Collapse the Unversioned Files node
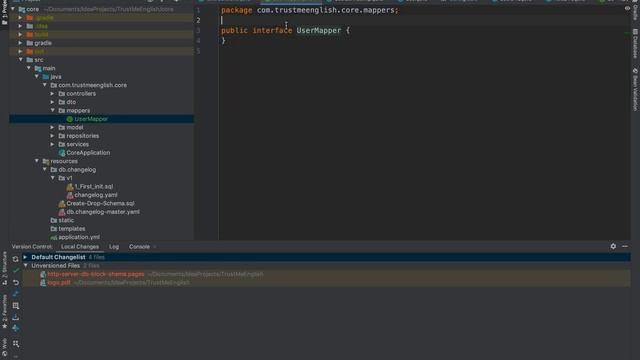Image resolution: width=640 pixels, height=360 pixels. click(x=25, y=266)
